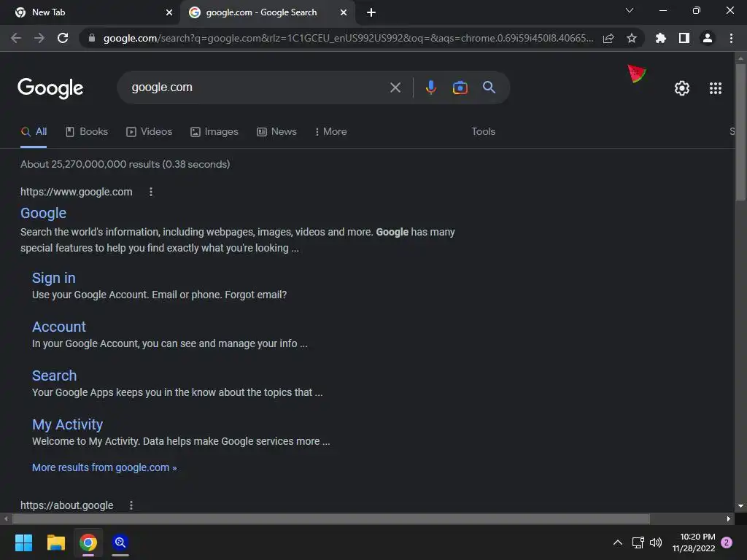Click the Chrome taskbar icon

(x=88, y=542)
